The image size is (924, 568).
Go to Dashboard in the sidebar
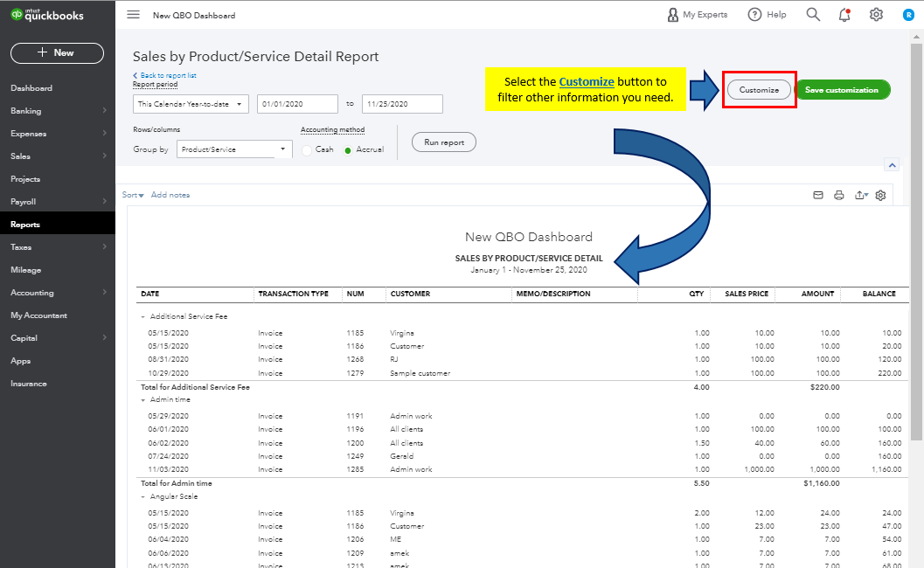[31, 87]
